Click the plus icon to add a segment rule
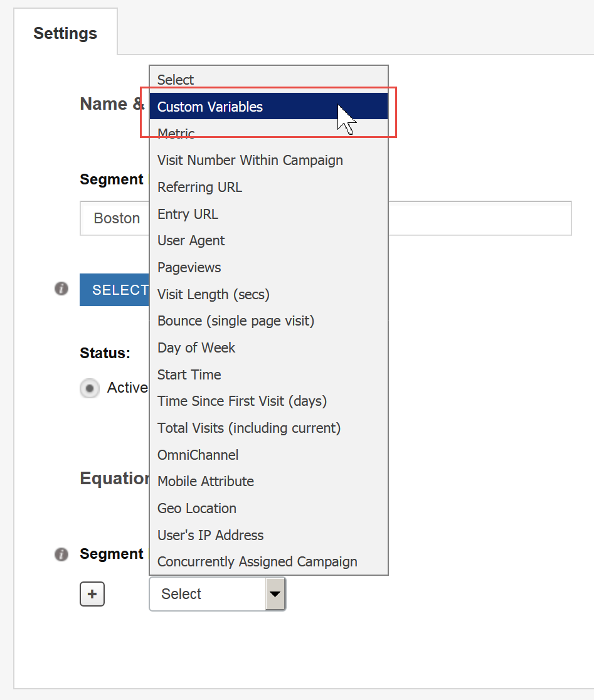This screenshot has height=700, width=594. click(92, 594)
